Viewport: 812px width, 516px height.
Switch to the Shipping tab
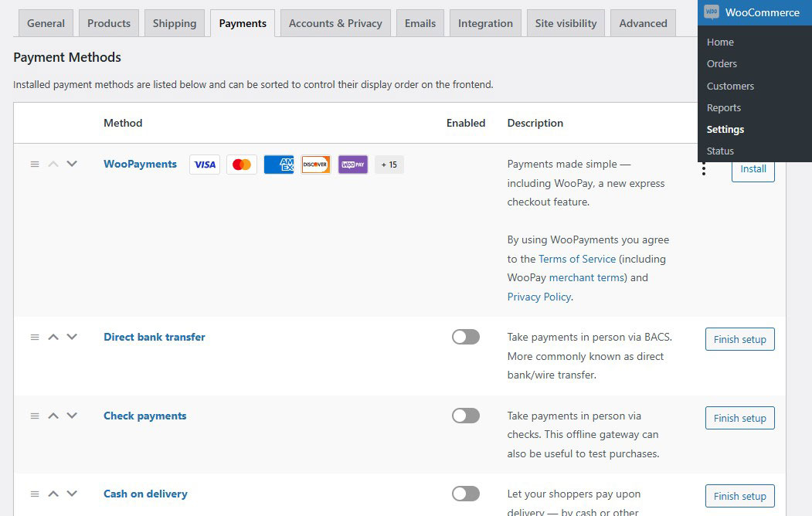(175, 23)
